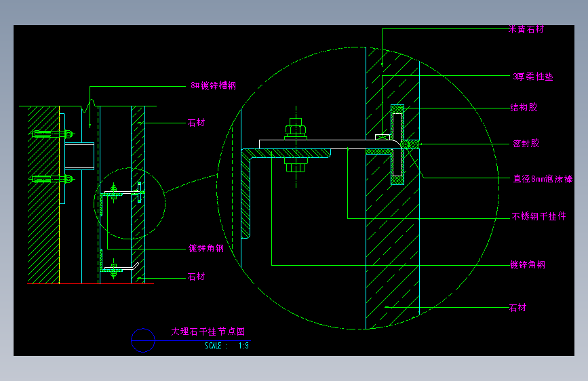Screen dimensions: 588x381
Task: Select the blue title bubble circle
Action: point(143,340)
